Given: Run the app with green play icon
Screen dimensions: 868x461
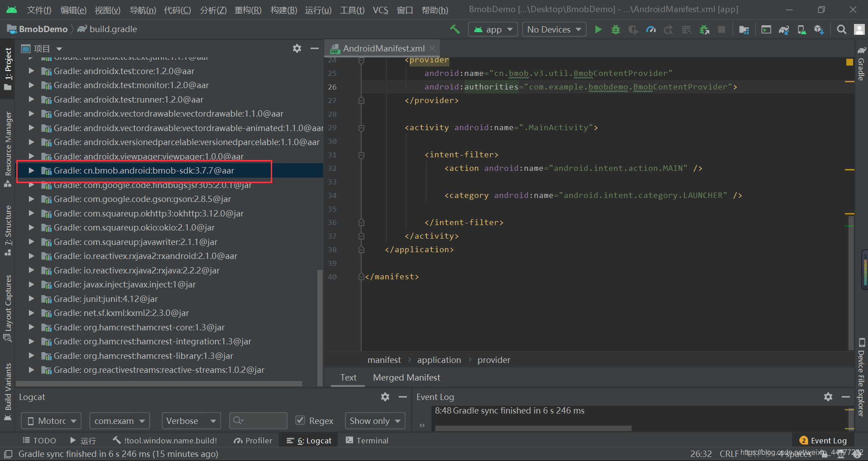Looking at the screenshot, I should click(x=598, y=29).
